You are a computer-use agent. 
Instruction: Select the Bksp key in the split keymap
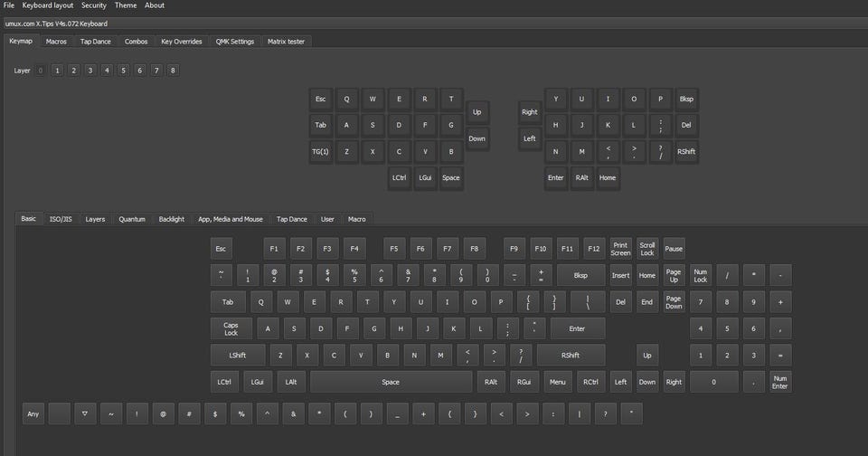tap(686, 100)
